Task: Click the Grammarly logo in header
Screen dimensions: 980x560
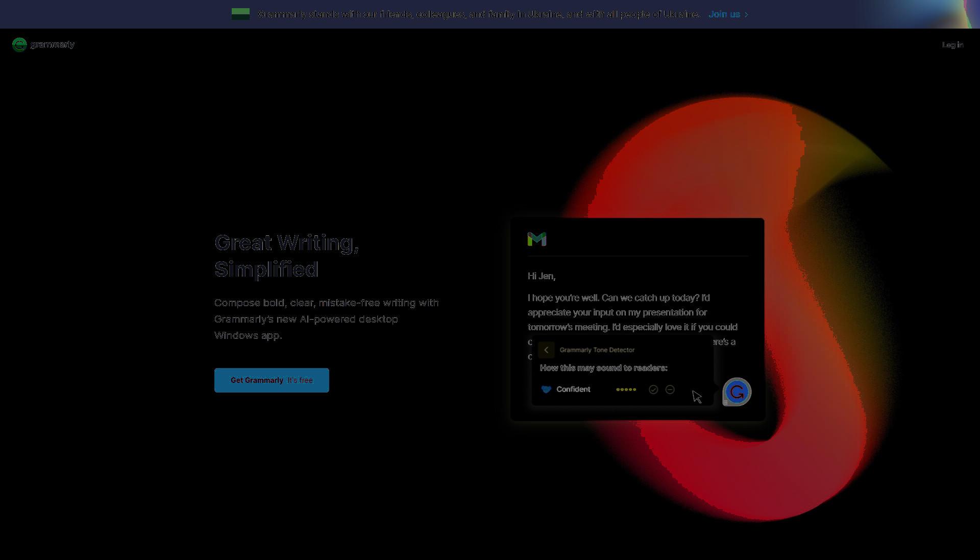Action: 43,45
